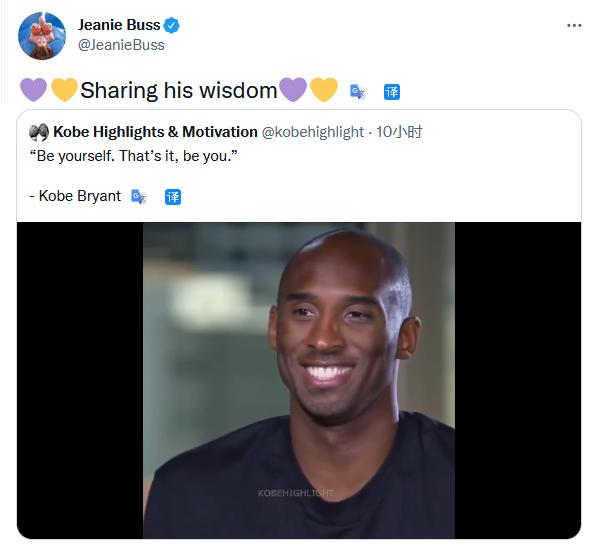Click the 'Sharing his wisdom' tweet text
The image size is (599, 553).
178,91
